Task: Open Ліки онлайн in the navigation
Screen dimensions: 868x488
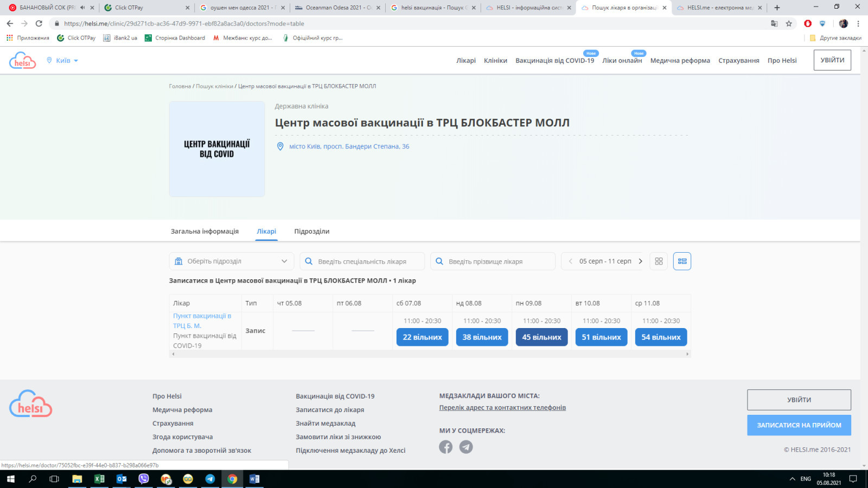Action: point(622,60)
